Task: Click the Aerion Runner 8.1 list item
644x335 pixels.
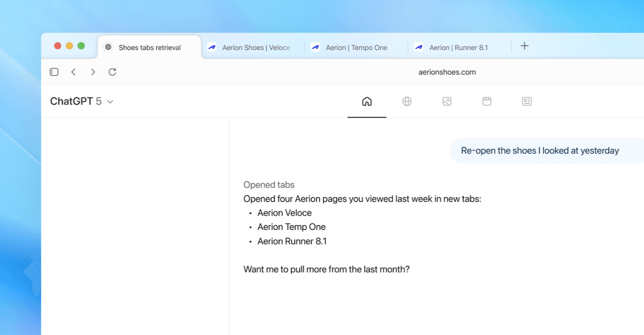Action: coord(292,241)
